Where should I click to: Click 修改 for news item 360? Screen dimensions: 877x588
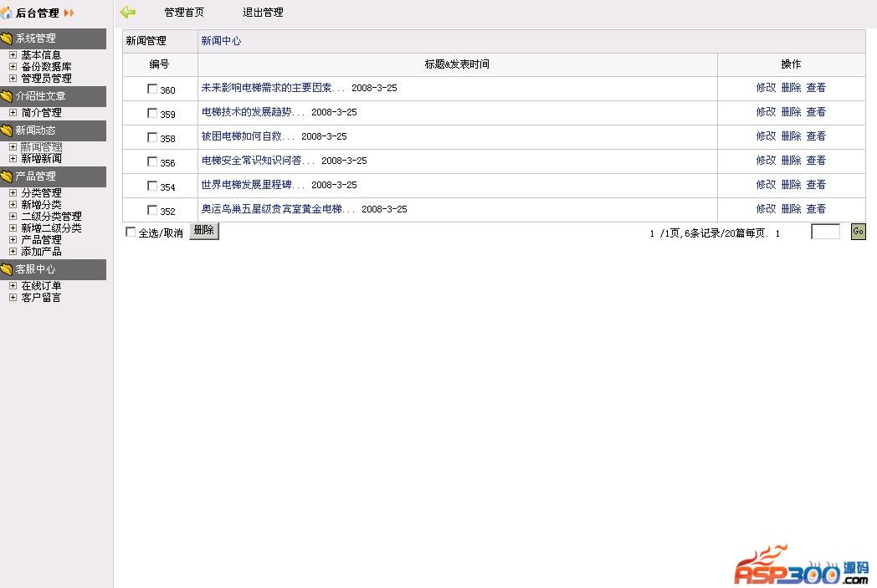766,88
